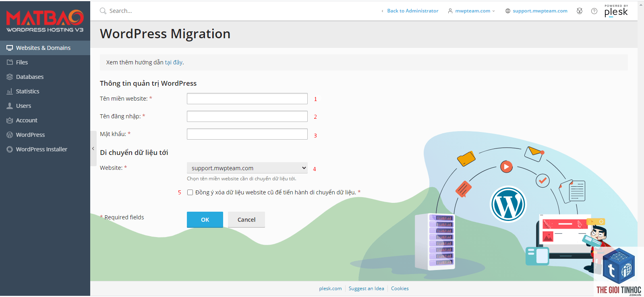Focus the Mật khẩu password field
This screenshot has height=297, width=644.
[247, 134]
